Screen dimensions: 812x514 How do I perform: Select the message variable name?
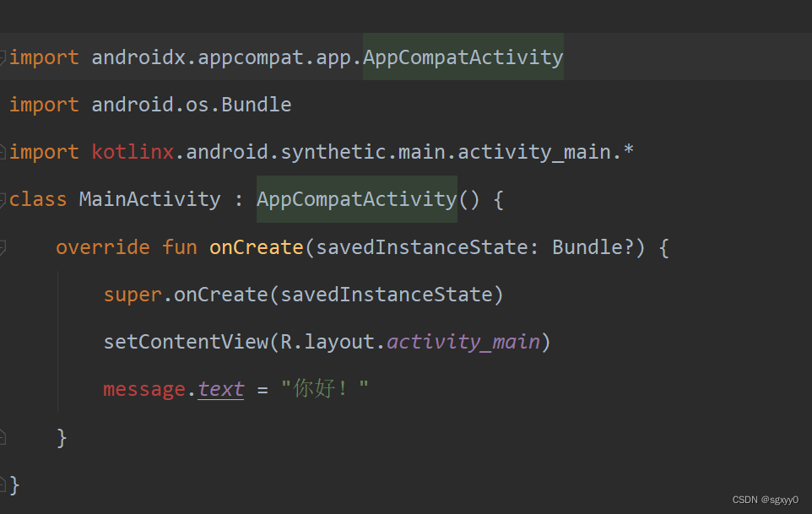point(143,388)
